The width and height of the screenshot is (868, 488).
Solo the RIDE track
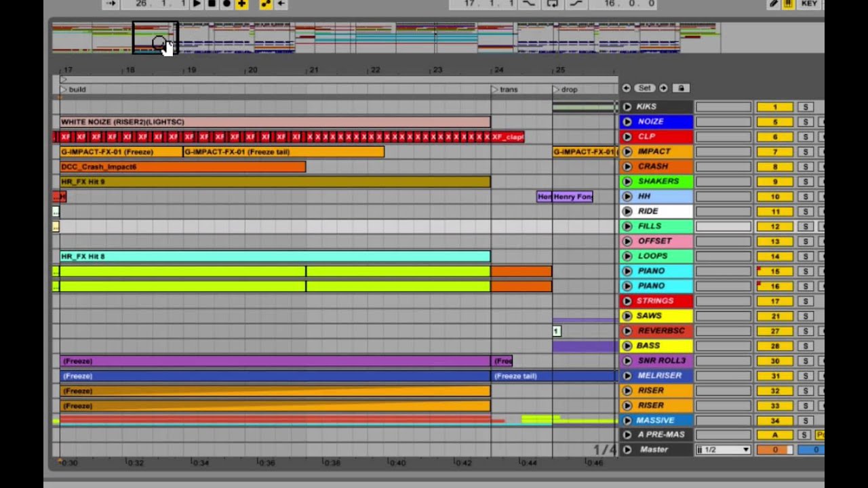click(x=806, y=211)
